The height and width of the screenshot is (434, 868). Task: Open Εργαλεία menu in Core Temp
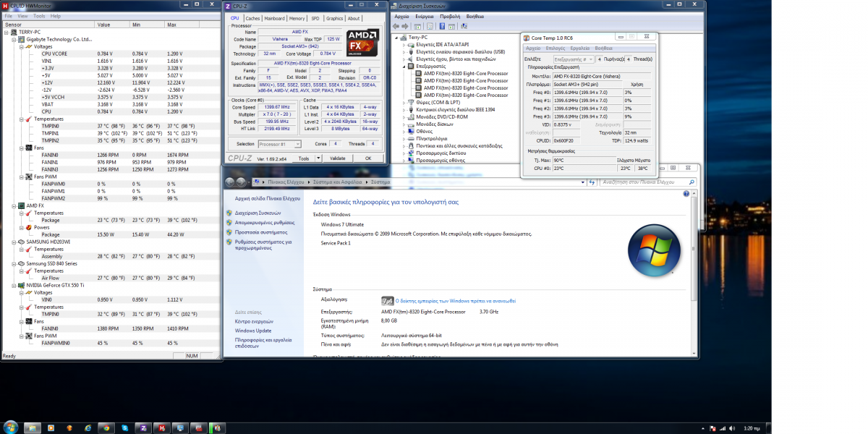point(580,48)
